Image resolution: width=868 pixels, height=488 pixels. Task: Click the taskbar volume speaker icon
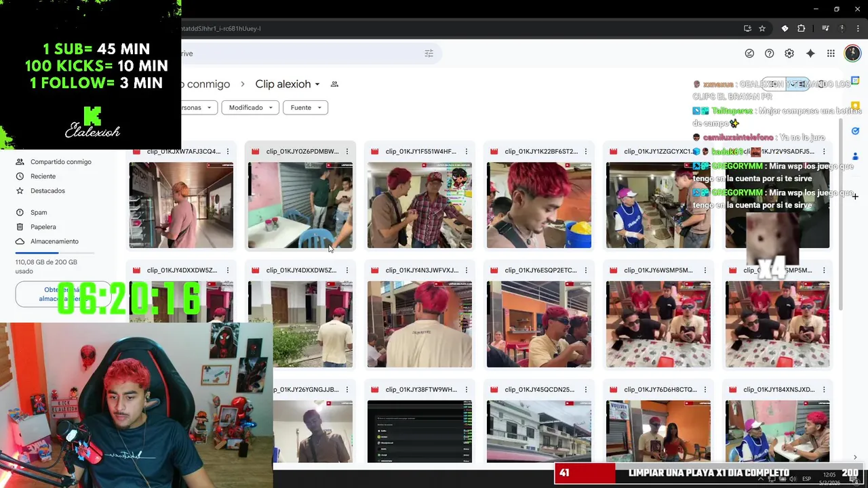coord(793,479)
